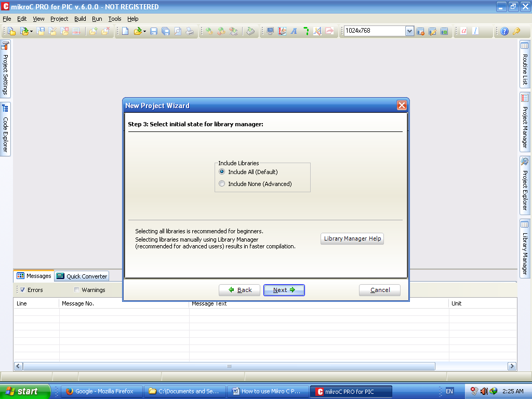Viewport: 532px width, 399px height.
Task: Click the Build project icon
Action: click(x=209, y=31)
